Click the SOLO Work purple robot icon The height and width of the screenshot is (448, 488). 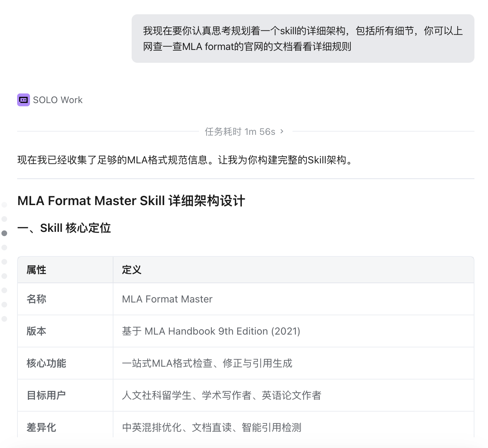24,100
